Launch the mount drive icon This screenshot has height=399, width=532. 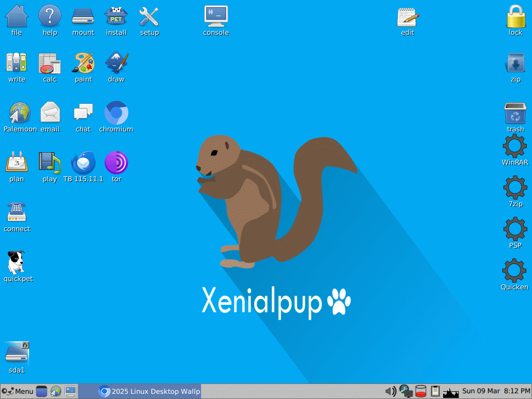[83, 16]
